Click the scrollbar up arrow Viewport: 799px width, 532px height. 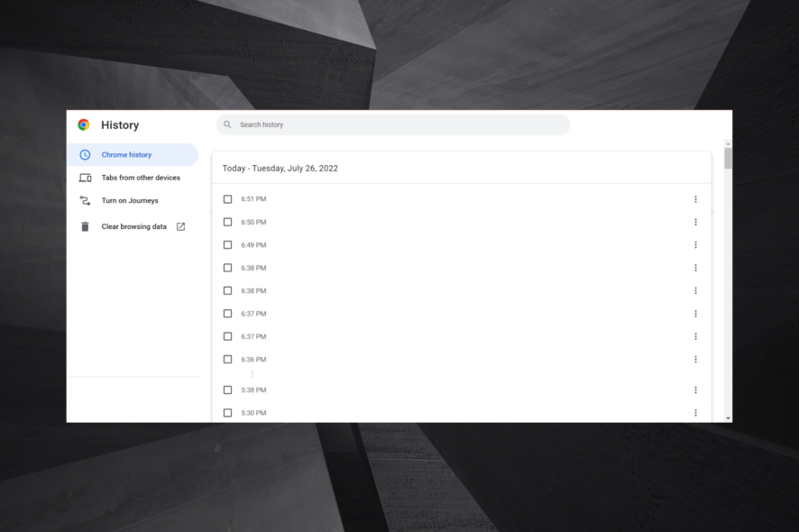(728, 143)
